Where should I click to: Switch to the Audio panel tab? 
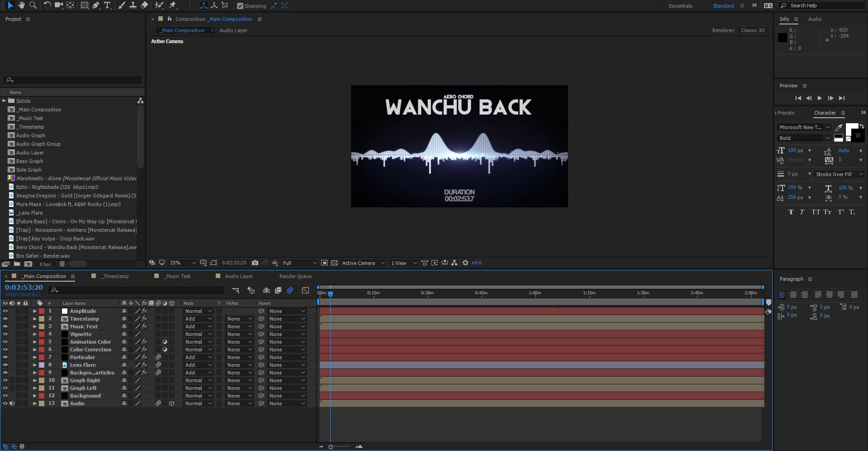[x=815, y=19]
